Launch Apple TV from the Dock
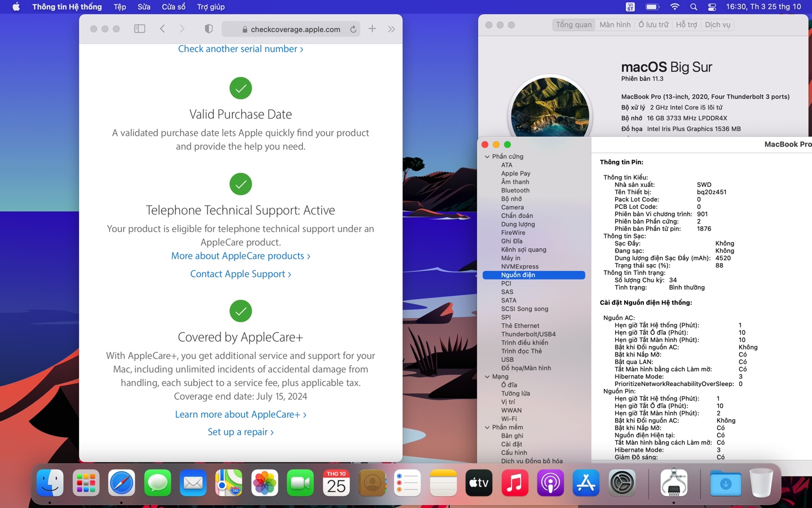 pyautogui.click(x=479, y=483)
